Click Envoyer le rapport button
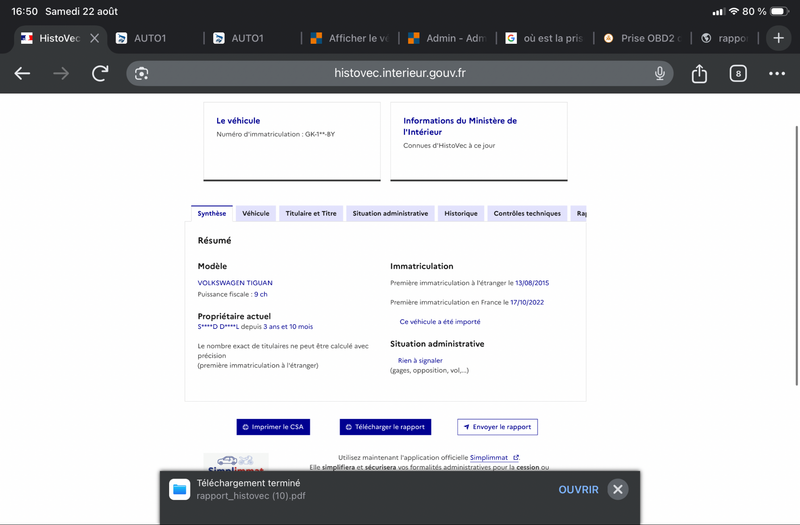 click(x=497, y=427)
